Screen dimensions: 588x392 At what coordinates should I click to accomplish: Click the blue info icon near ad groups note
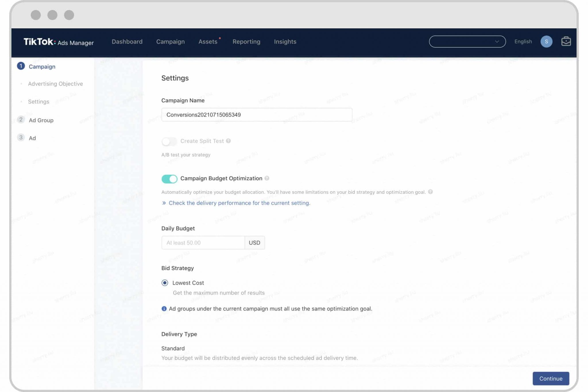pyautogui.click(x=164, y=309)
